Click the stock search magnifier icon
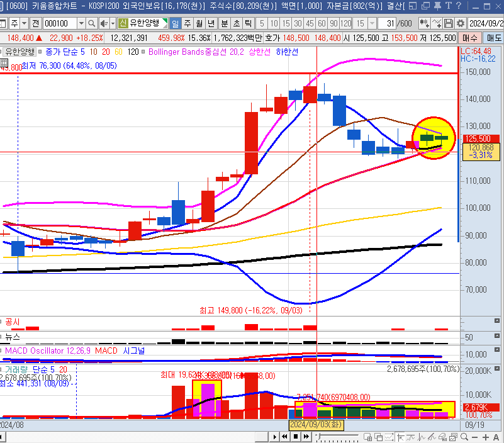This screenshot has height=443, width=504. pyautogui.click(x=92, y=23)
